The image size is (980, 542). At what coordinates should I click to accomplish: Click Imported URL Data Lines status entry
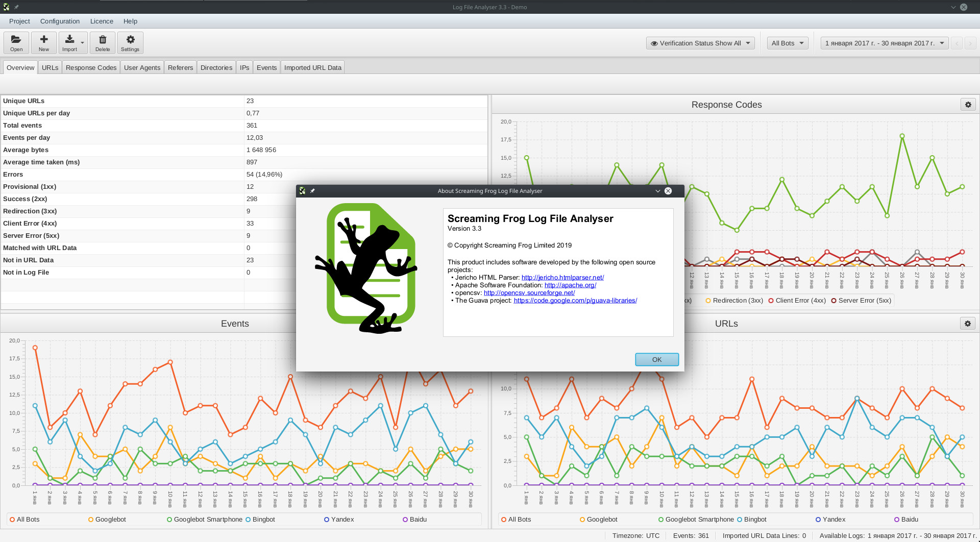[764, 536]
